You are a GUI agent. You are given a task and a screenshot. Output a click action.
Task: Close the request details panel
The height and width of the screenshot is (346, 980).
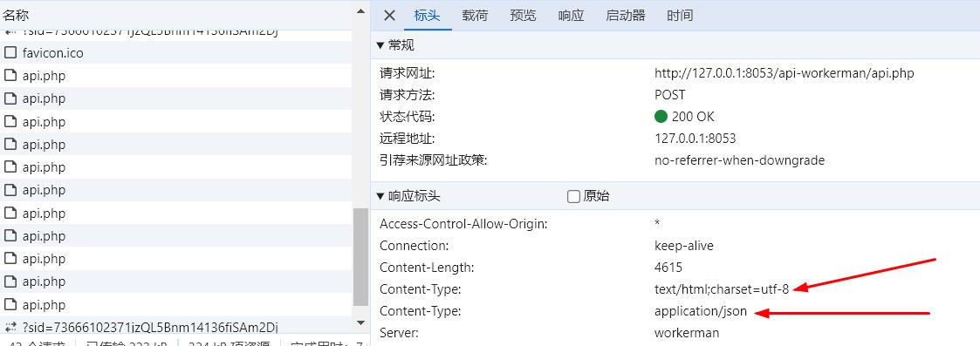pyautogui.click(x=389, y=16)
